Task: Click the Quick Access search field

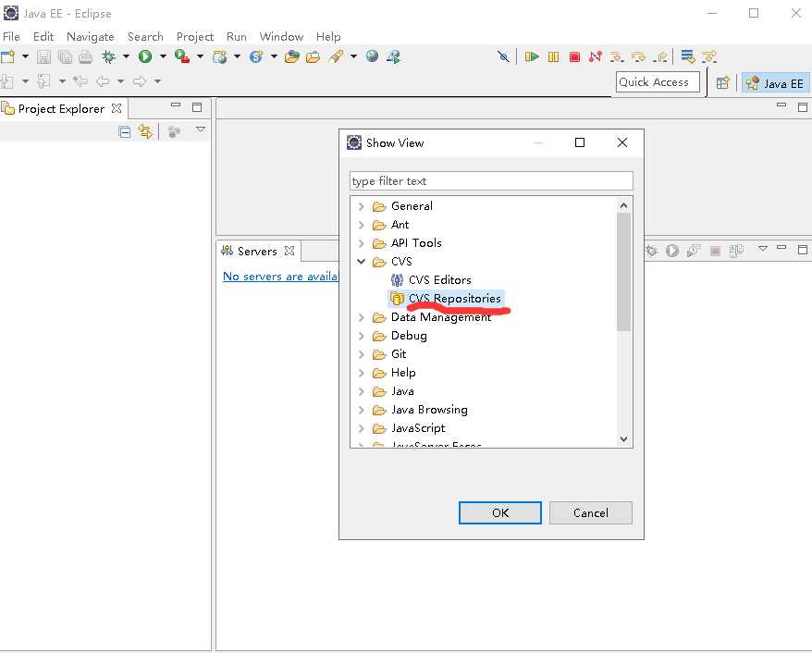Action: 658,81
